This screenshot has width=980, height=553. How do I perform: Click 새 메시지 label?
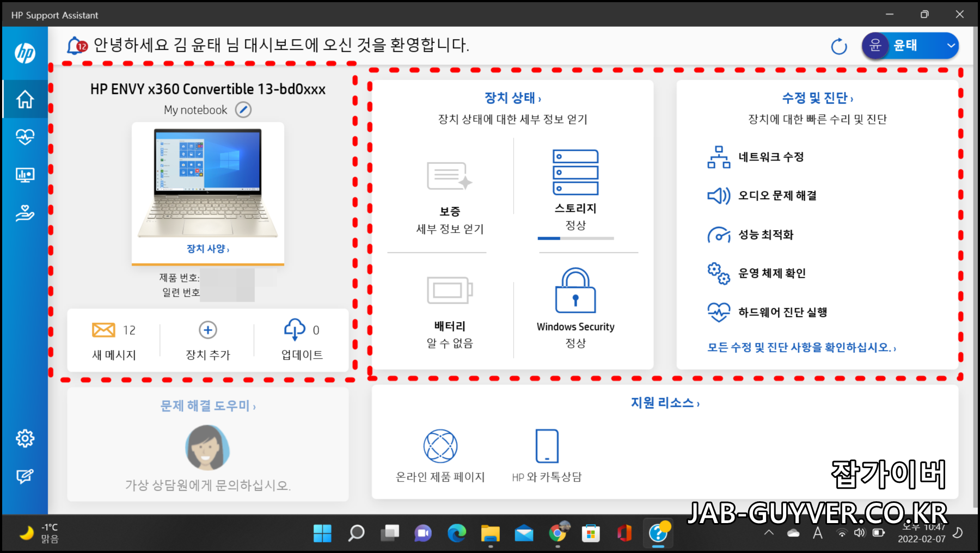114,355
